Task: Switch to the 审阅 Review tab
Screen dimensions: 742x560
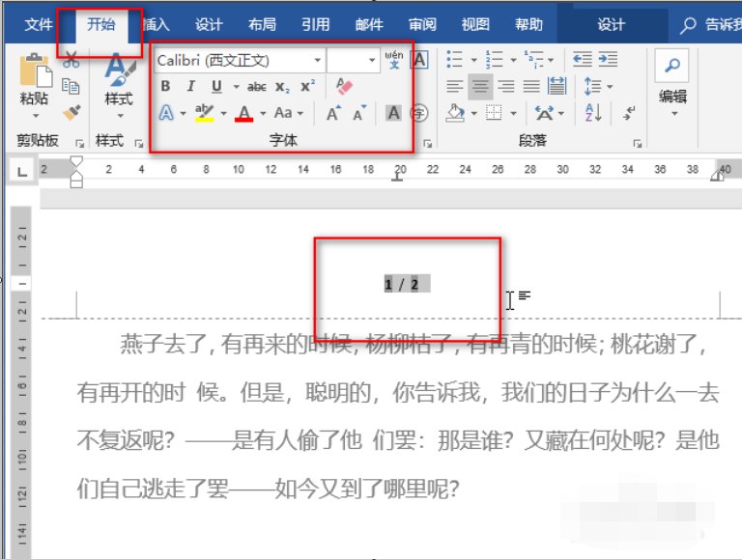Action: (422, 23)
